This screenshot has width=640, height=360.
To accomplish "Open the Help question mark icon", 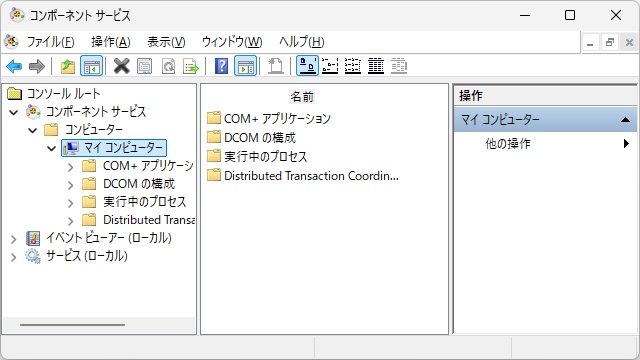I will (221, 66).
